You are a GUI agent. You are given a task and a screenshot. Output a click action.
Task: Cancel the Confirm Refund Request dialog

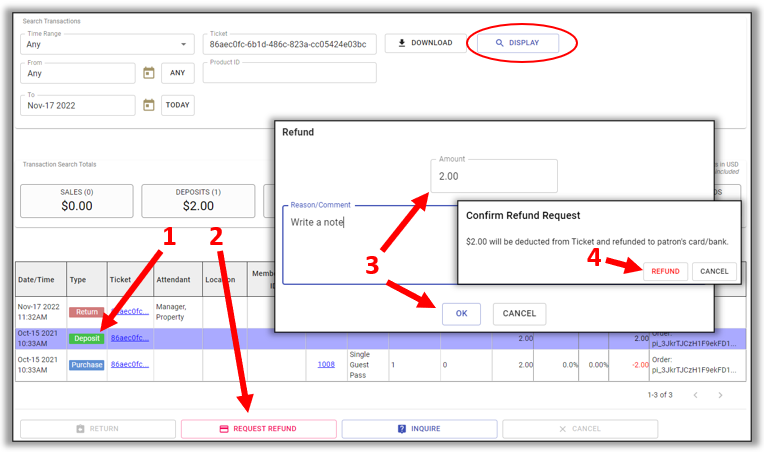(714, 271)
